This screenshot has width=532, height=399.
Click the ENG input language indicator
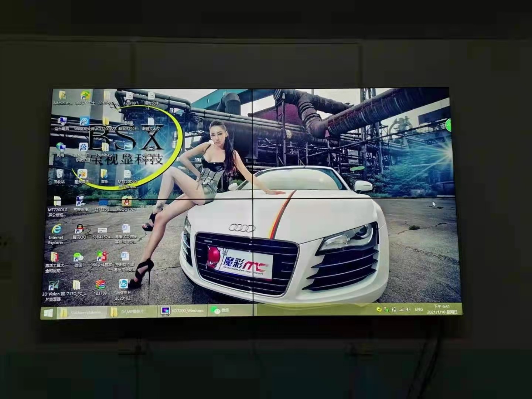(x=419, y=310)
